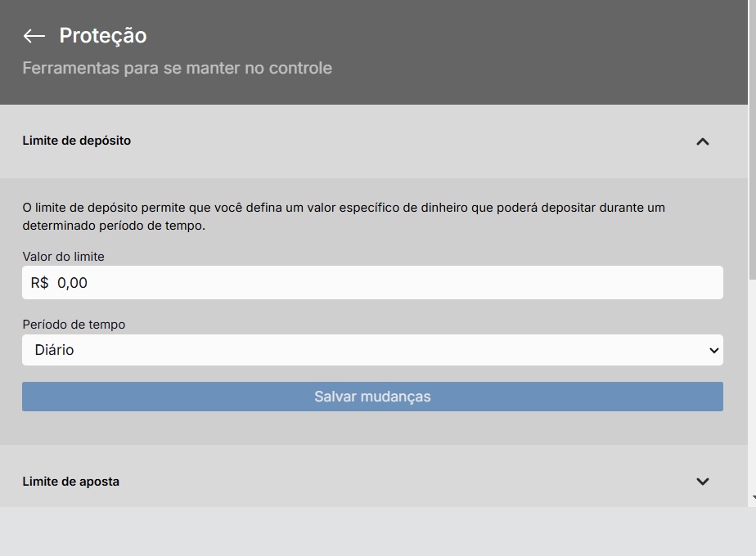The height and width of the screenshot is (556, 756).
Task: Click the back arrow next to Proteção
Action: 34,36
